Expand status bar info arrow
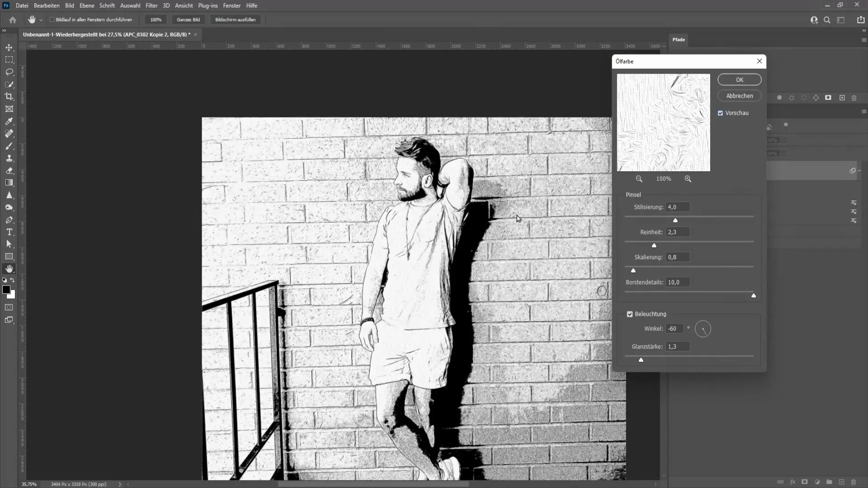 point(120,484)
